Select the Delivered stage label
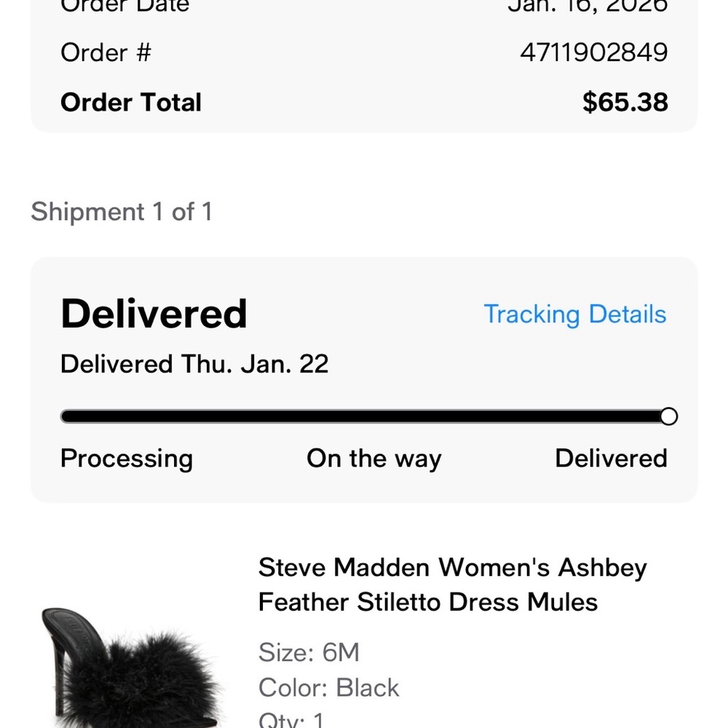 point(612,459)
